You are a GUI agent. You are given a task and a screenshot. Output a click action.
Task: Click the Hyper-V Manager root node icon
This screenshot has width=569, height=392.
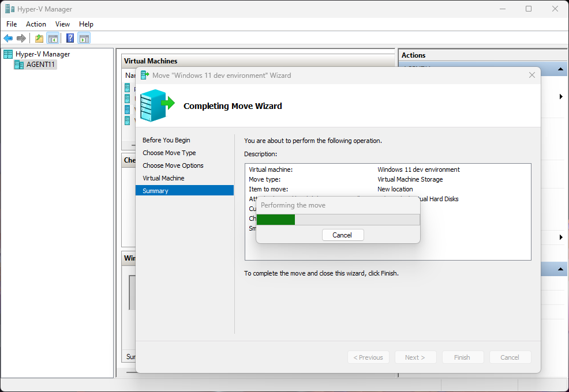click(x=8, y=54)
